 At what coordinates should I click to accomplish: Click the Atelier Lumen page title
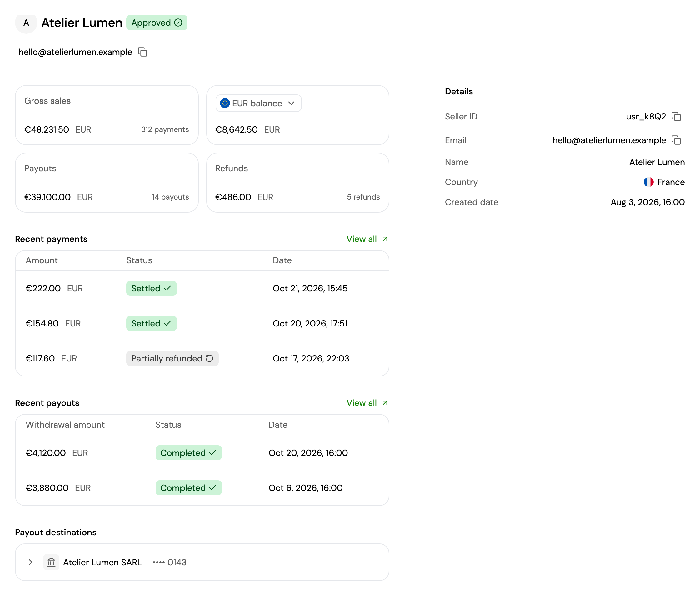point(82,23)
